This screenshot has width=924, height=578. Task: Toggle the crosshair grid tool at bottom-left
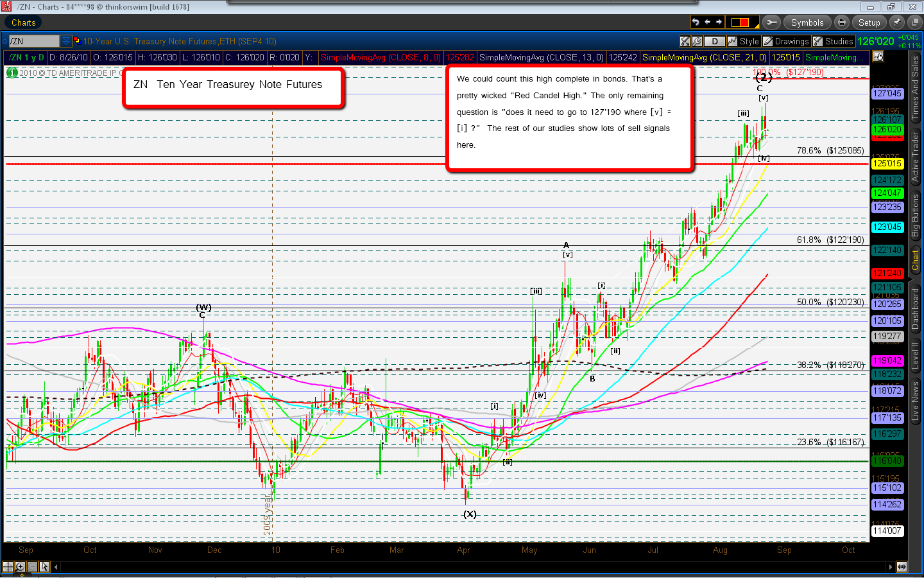pyautogui.click(x=8, y=566)
